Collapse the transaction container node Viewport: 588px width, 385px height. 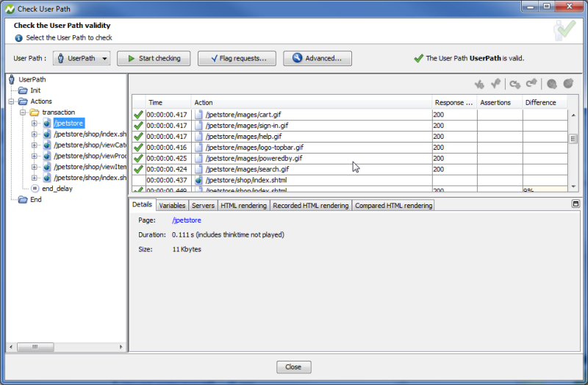click(23, 112)
